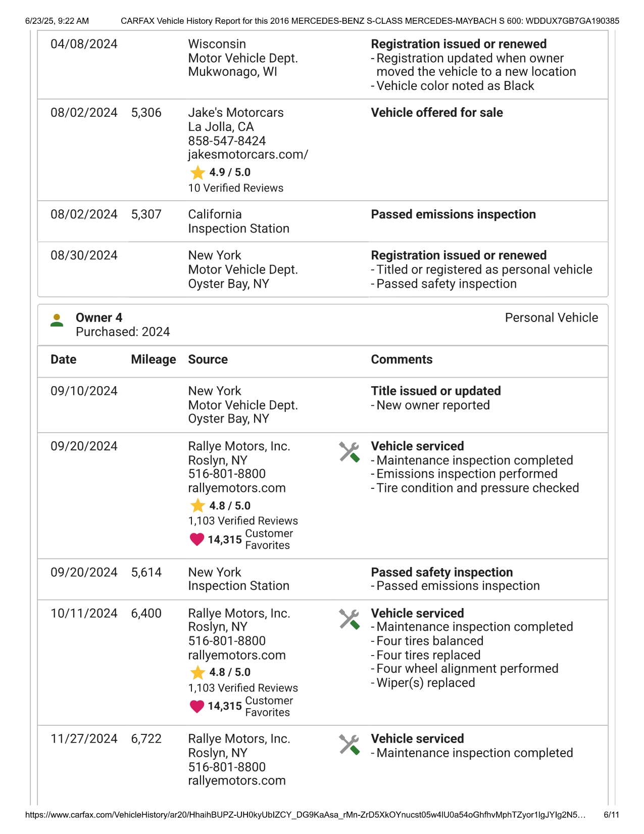
Task: Click the Personal Vehicle label for Owner 4
Action: tap(551, 318)
